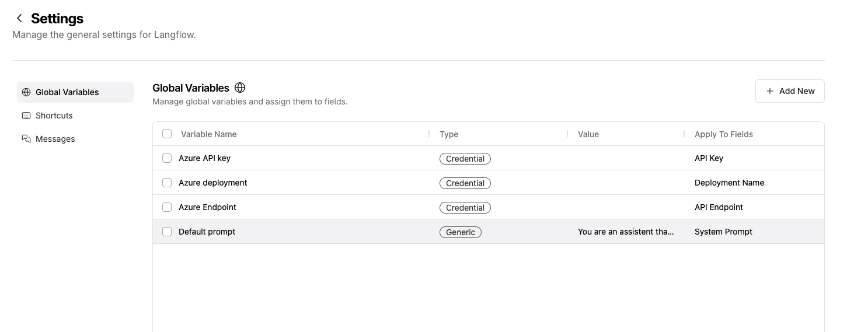Open the Messages settings section
The image size is (868, 332).
tap(55, 139)
